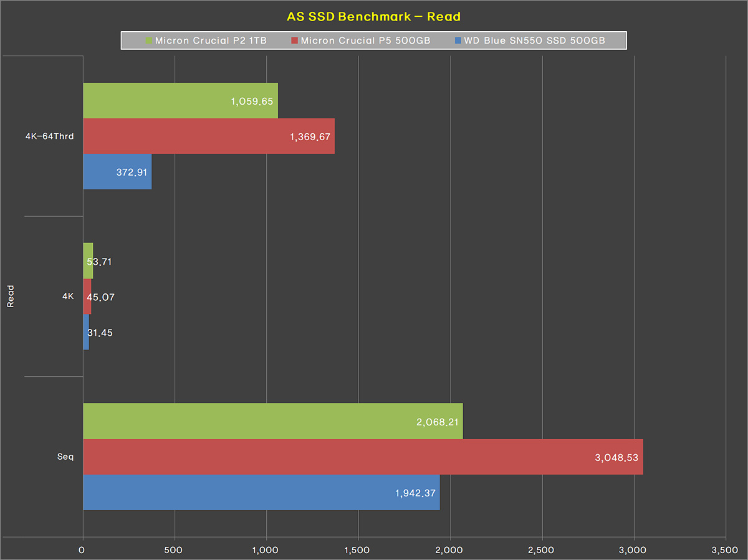
Task: Click the x-axis tick label 3,500
Action: tap(725, 550)
